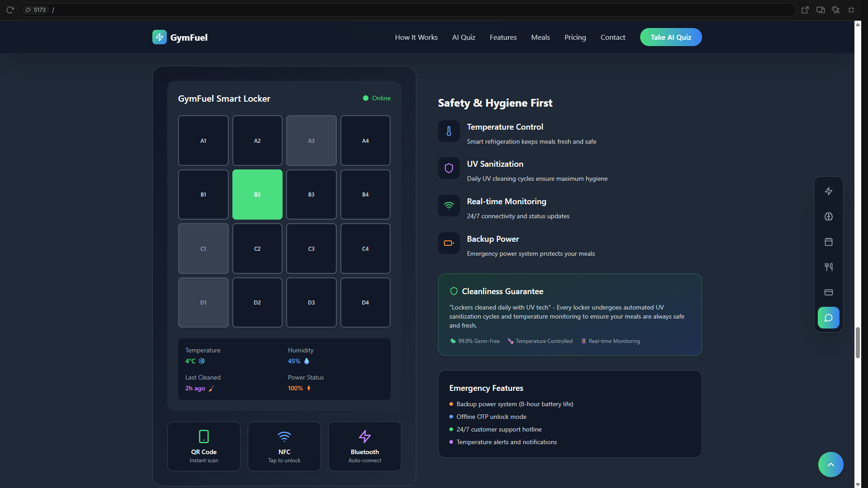
Task: Open the How It Works nav item
Action: pos(416,37)
